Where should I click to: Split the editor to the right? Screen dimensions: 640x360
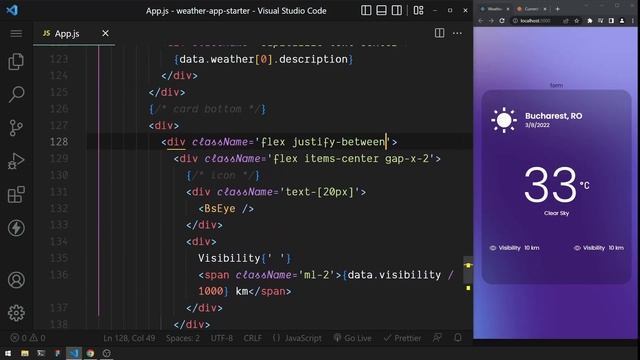(x=439, y=33)
